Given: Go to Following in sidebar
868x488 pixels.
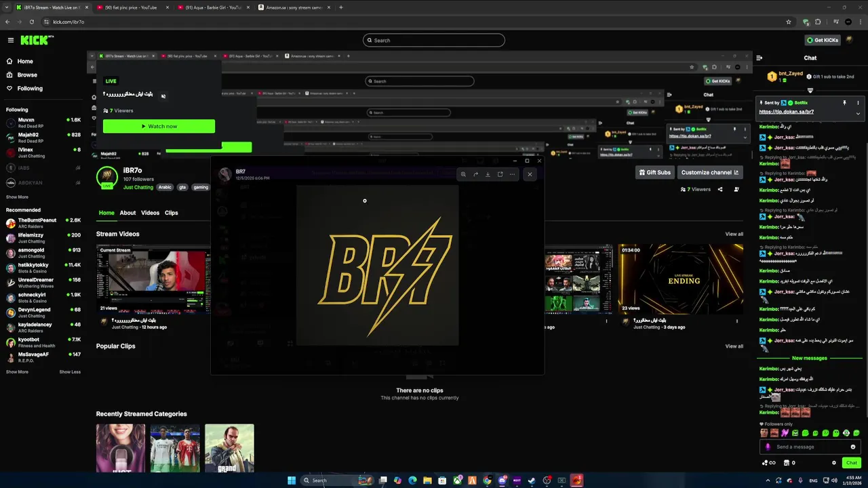Looking at the screenshot, I should pyautogui.click(x=30, y=88).
